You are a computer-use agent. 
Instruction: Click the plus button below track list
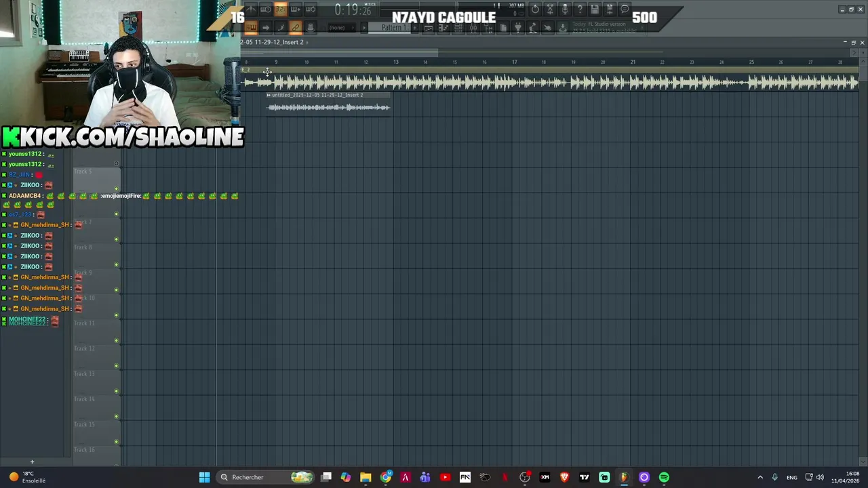(32, 462)
